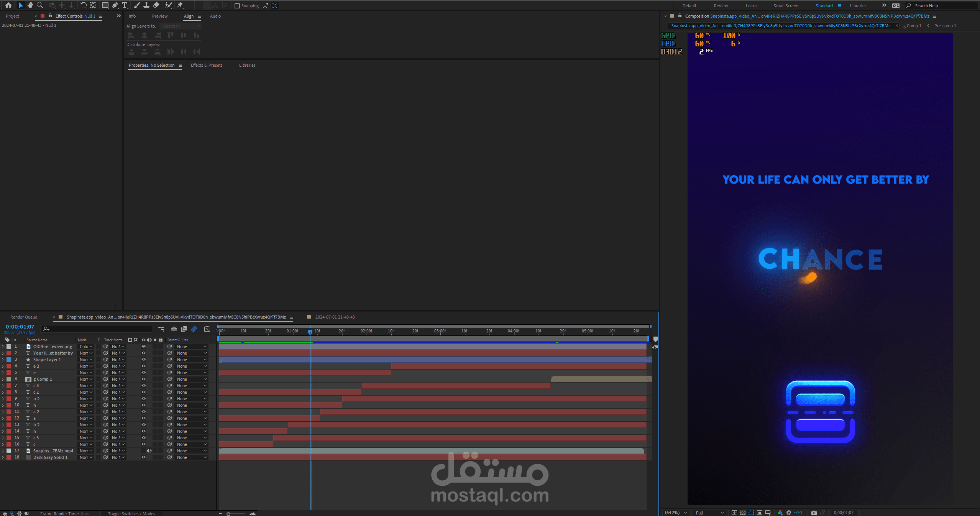Viewport: 980px width, 516px height.
Task: Mute audio of the Snapins mp4 layer
Action: pyautogui.click(x=149, y=451)
